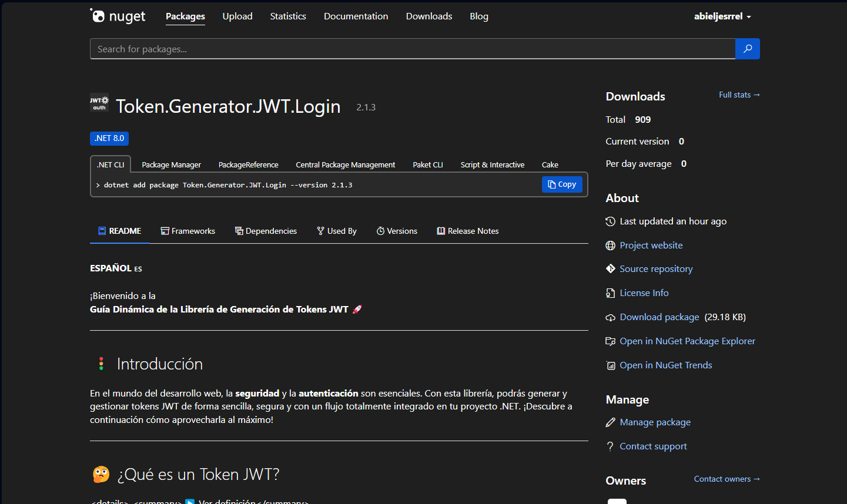Open the Statistics page
The height and width of the screenshot is (504, 847).
[288, 16]
